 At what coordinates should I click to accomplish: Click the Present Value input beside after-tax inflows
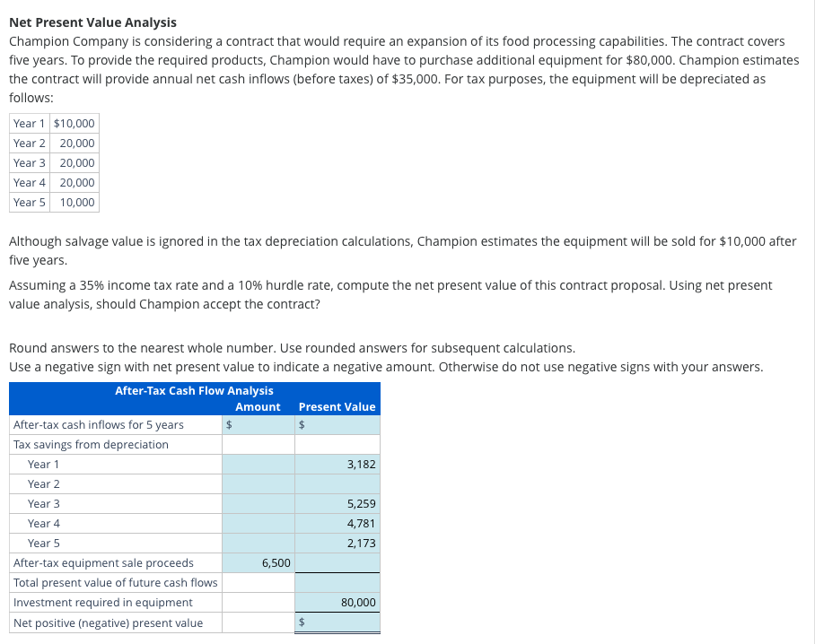(x=337, y=424)
